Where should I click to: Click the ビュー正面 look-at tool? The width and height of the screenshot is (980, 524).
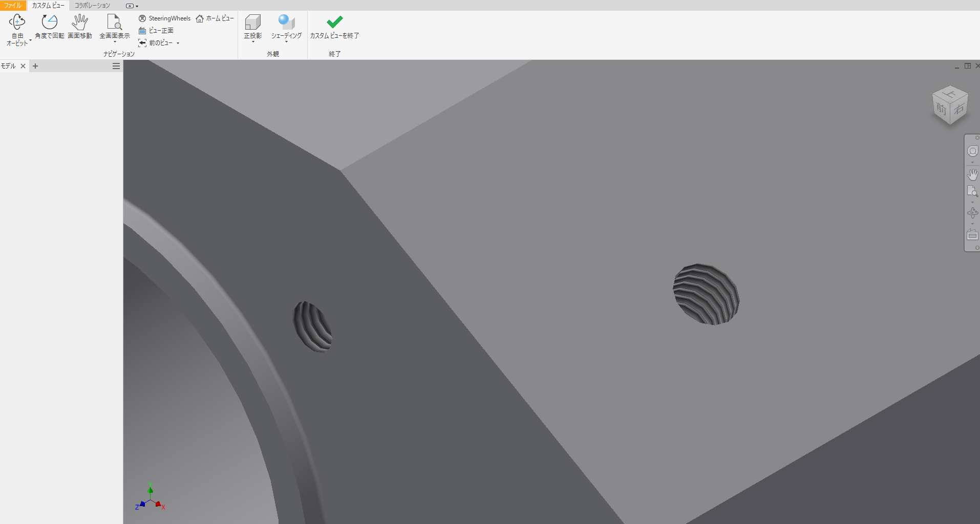(156, 31)
